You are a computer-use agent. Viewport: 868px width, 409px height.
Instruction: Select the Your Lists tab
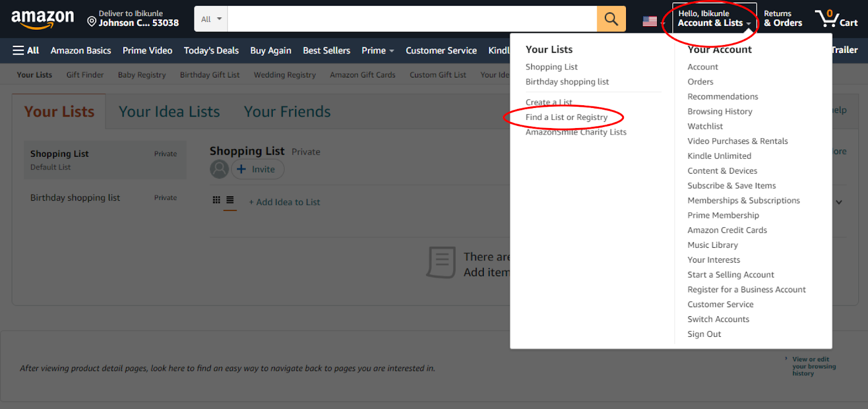coord(59,112)
